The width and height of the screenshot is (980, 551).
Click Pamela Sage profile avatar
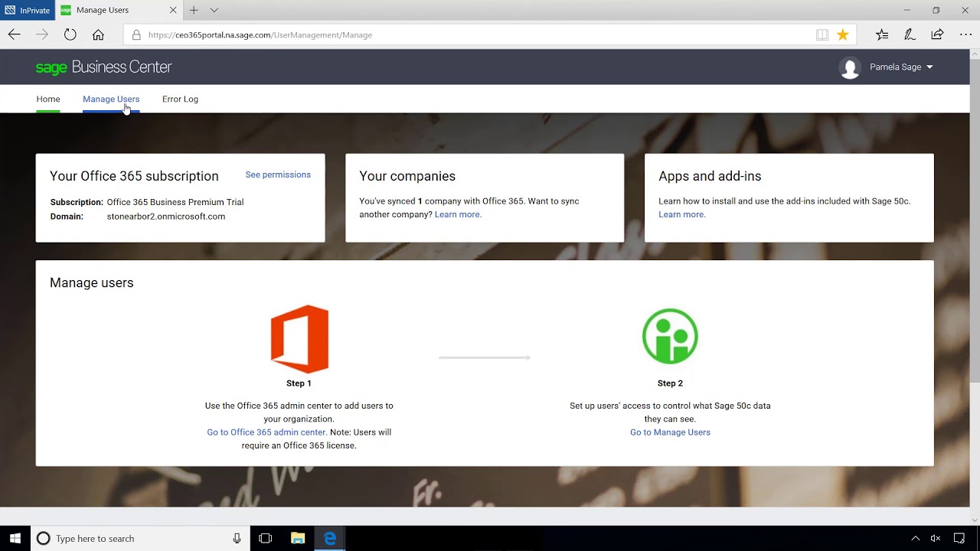point(850,67)
